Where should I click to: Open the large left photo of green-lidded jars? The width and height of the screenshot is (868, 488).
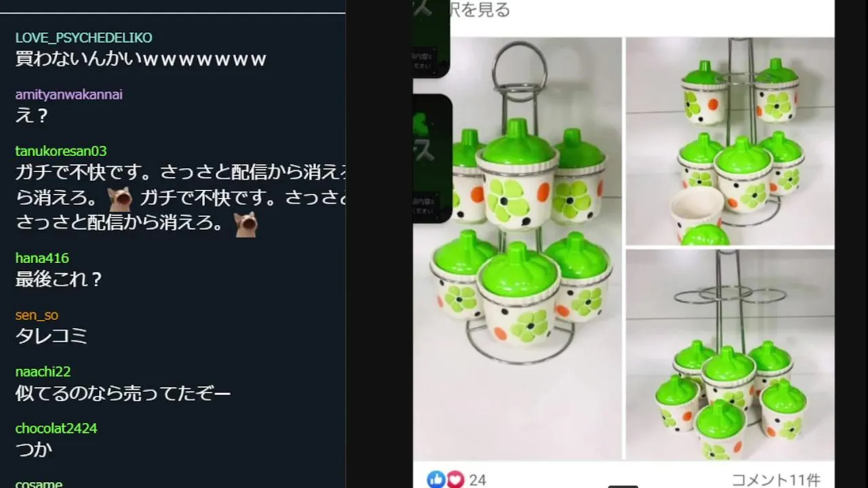coord(517,248)
